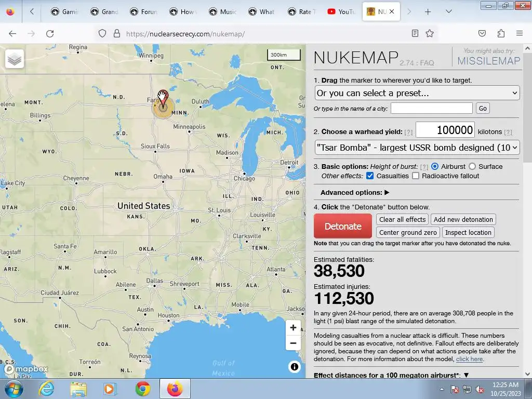Show hidden tray icons arrow
Viewport: 532px width, 399px height.
click(442, 389)
